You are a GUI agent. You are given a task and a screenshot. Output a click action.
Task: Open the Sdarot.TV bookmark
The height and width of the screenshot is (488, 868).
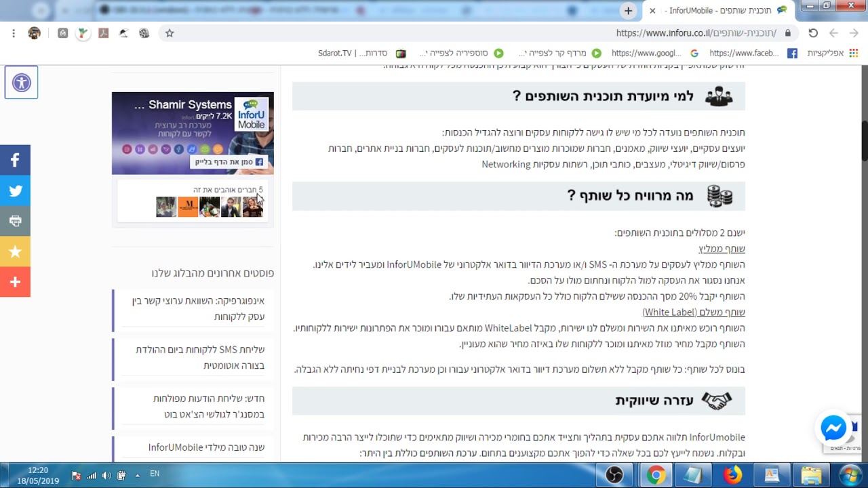click(x=362, y=53)
